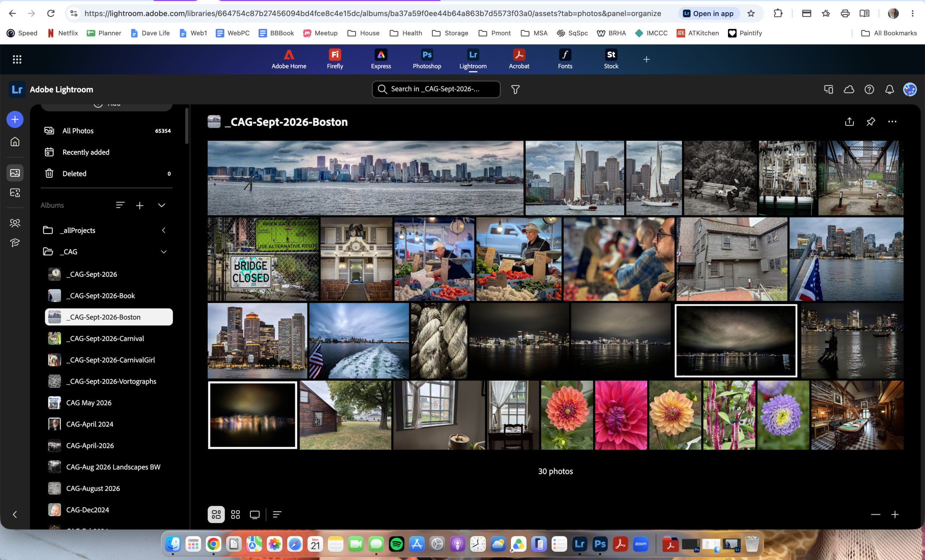Collapse the _CAG folder
The height and width of the screenshot is (560, 925).
pos(164,251)
